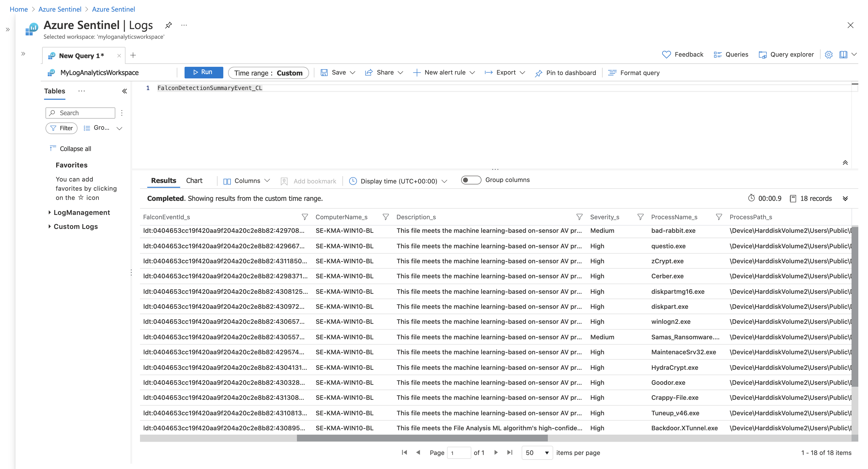Open the Feedback heart icon
The width and height of the screenshot is (868, 469).
pyautogui.click(x=666, y=54)
